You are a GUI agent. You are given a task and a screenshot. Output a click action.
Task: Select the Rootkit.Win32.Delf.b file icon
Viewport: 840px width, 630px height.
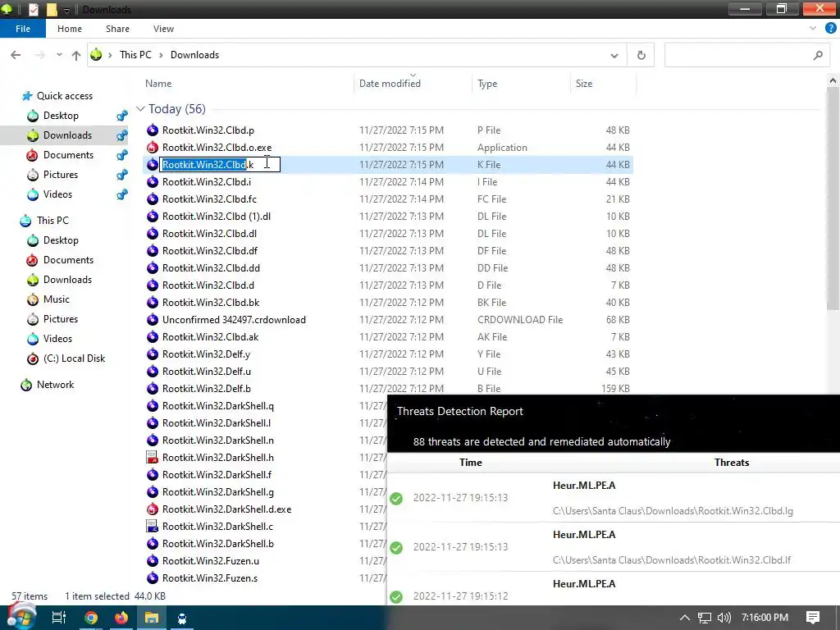point(153,388)
